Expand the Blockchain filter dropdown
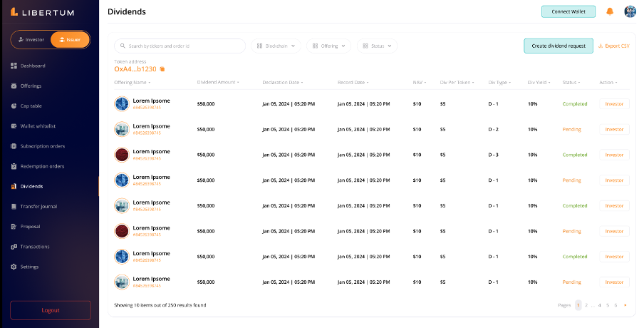Screen dimensions: 644x328 (x=276, y=46)
